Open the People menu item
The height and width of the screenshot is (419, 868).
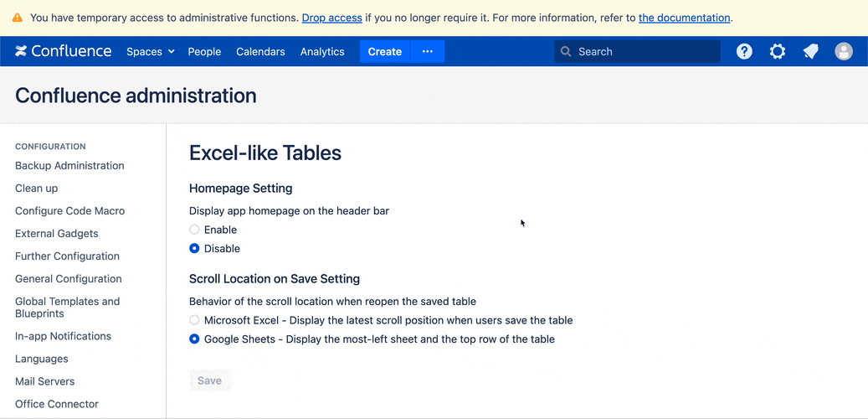click(204, 51)
